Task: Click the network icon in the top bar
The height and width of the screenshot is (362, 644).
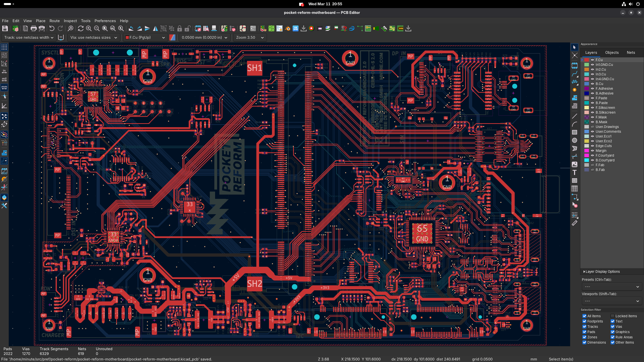Action: [624, 4]
